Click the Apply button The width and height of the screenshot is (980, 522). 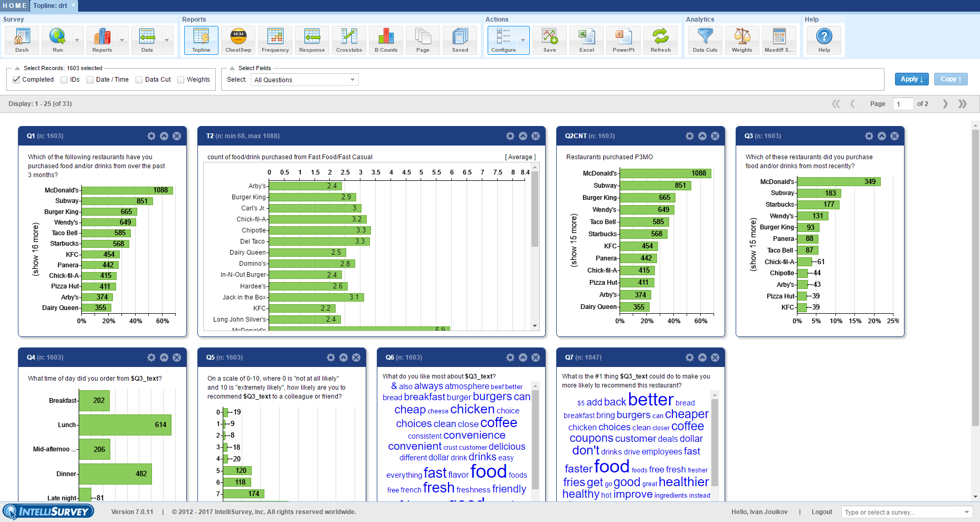(911, 79)
